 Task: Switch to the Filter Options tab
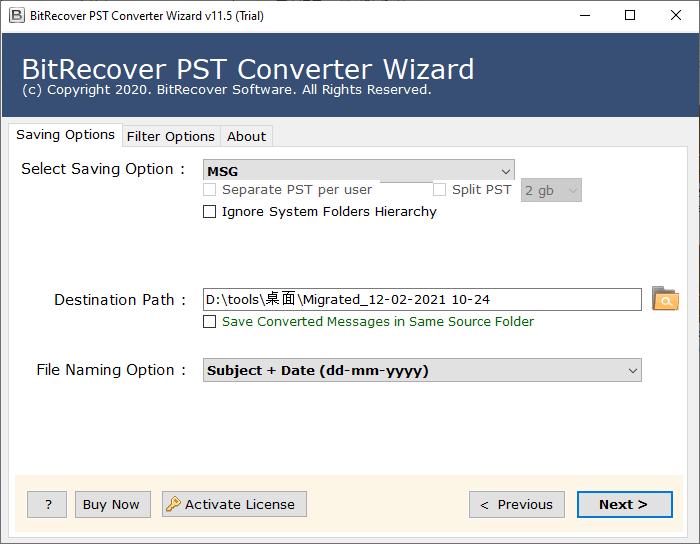pyautogui.click(x=171, y=137)
